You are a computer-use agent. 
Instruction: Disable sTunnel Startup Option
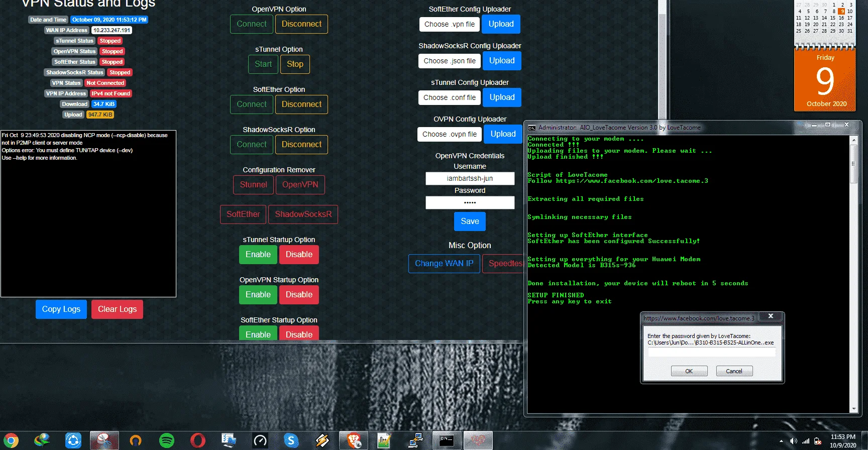(x=299, y=255)
